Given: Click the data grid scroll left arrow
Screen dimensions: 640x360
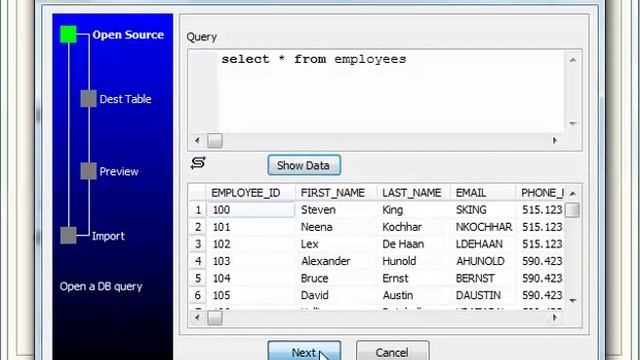Looking at the screenshot, I should point(197,318).
